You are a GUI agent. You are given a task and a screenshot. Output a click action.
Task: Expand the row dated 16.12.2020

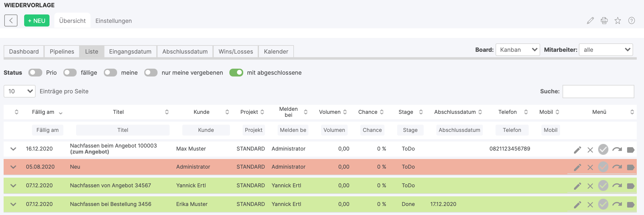(x=13, y=149)
